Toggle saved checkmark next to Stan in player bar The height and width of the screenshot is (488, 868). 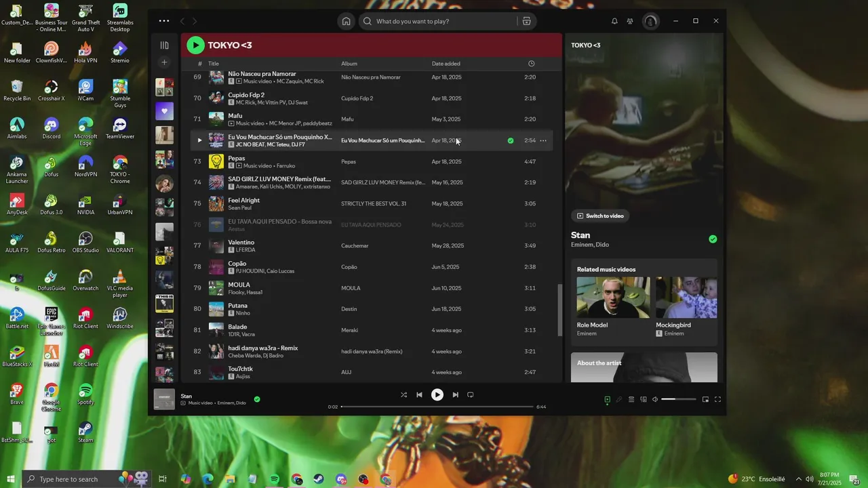tap(257, 399)
